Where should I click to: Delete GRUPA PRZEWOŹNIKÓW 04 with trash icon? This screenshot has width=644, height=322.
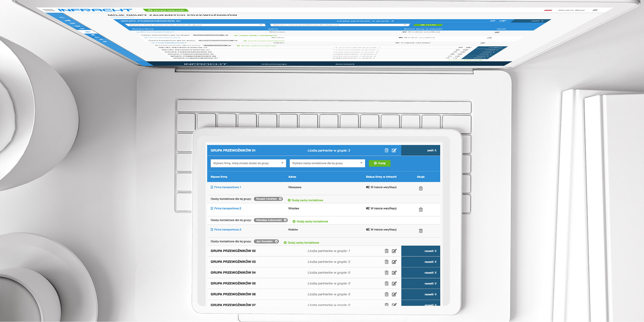[x=386, y=273]
